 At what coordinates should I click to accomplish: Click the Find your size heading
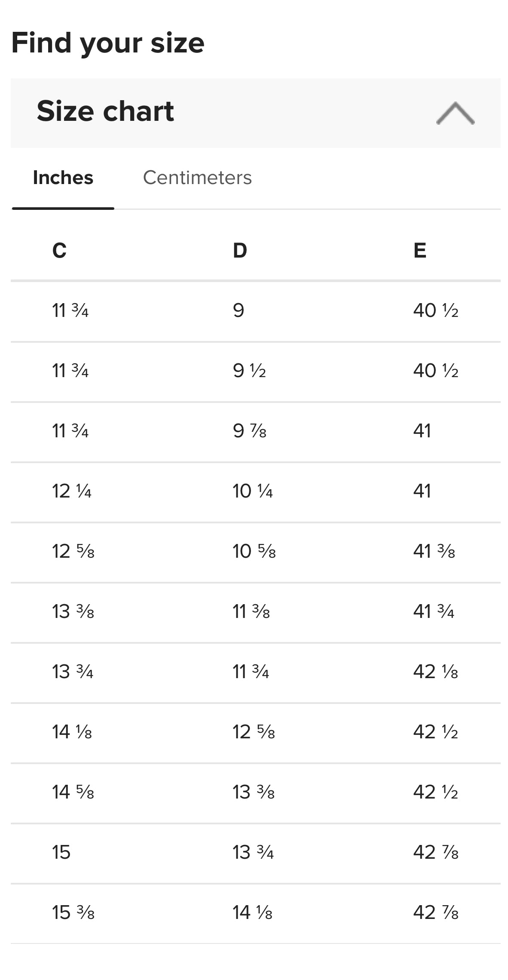pos(107,43)
